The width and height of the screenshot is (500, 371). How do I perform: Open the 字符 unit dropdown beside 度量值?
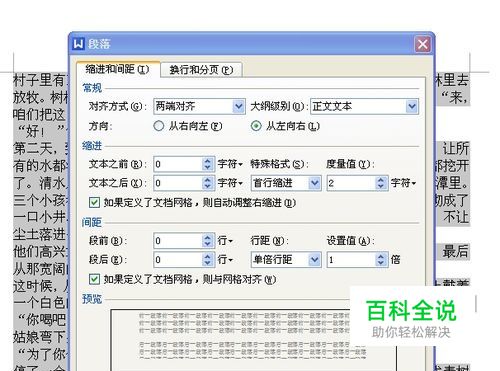(x=403, y=183)
